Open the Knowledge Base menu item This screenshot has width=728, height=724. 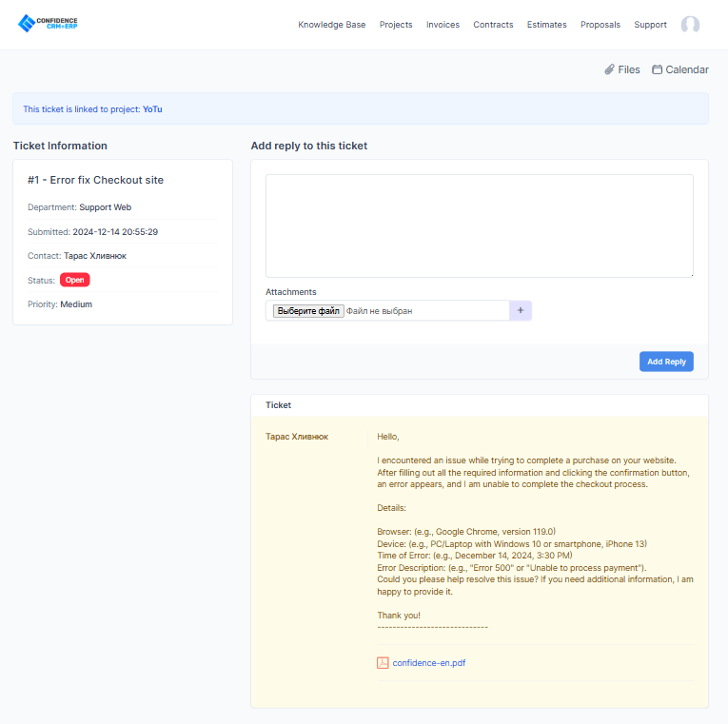click(331, 25)
